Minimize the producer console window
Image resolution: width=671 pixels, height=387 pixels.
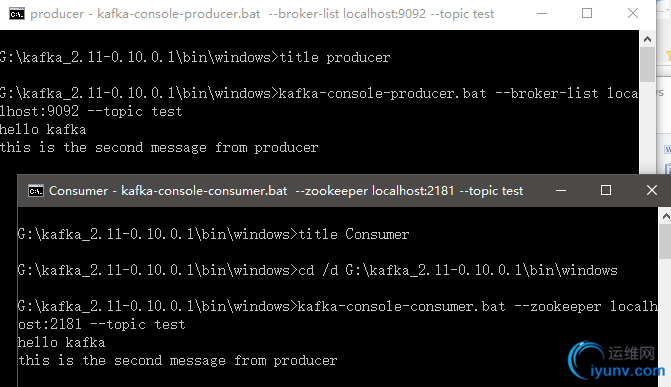click(542, 14)
